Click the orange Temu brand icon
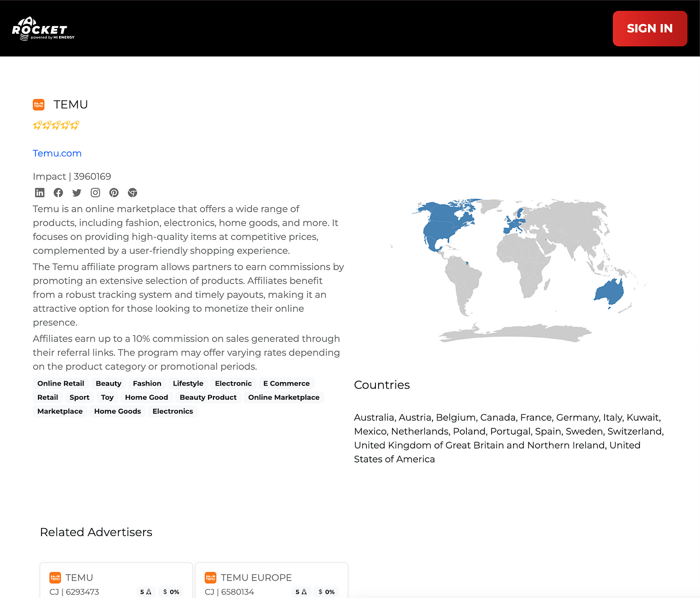 coord(38,104)
